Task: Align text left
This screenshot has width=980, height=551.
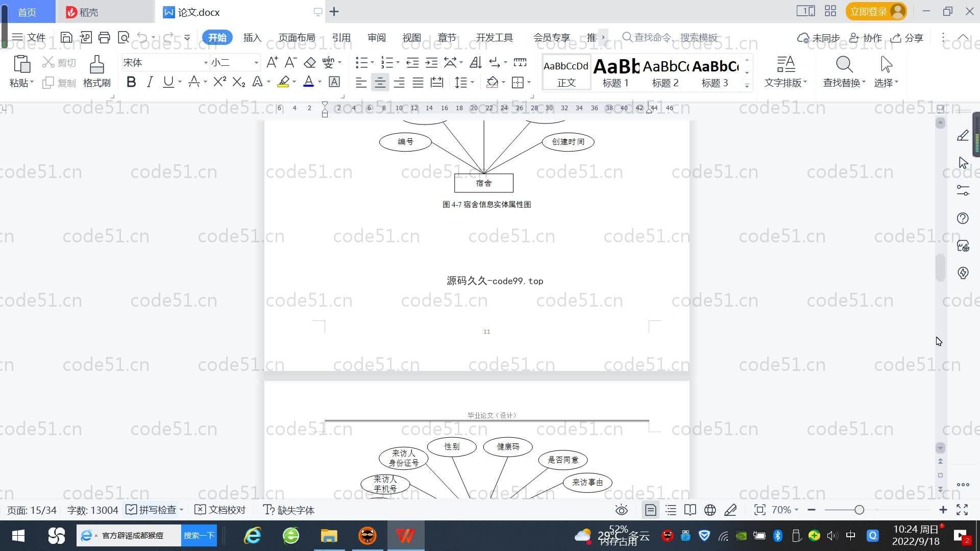Action: [x=361, y=82]
